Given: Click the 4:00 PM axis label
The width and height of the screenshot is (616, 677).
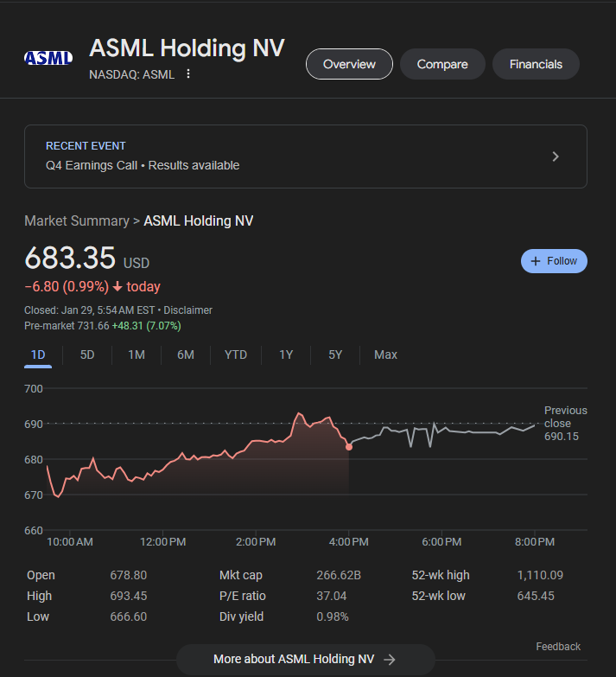Looking at the screenshot, I should pyautogui.click(x=348, y=542).
